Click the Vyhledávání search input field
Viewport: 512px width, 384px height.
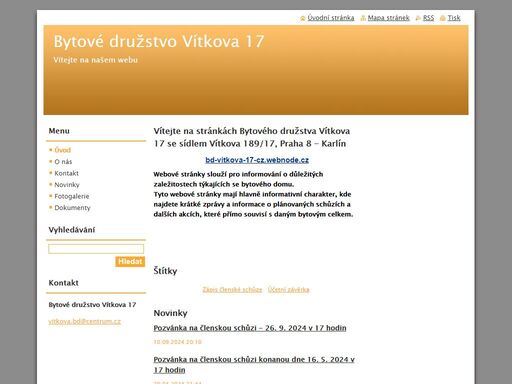point(96,249)
